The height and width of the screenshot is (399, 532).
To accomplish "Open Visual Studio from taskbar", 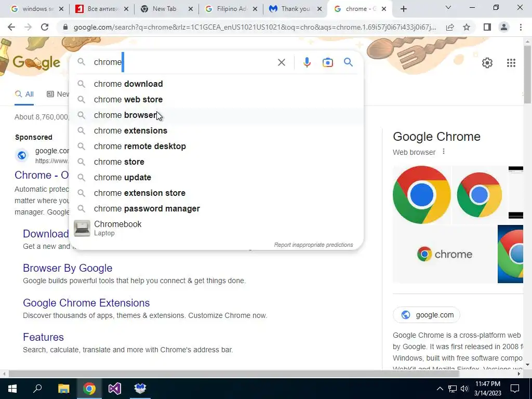I will click(x=115, y=389).
